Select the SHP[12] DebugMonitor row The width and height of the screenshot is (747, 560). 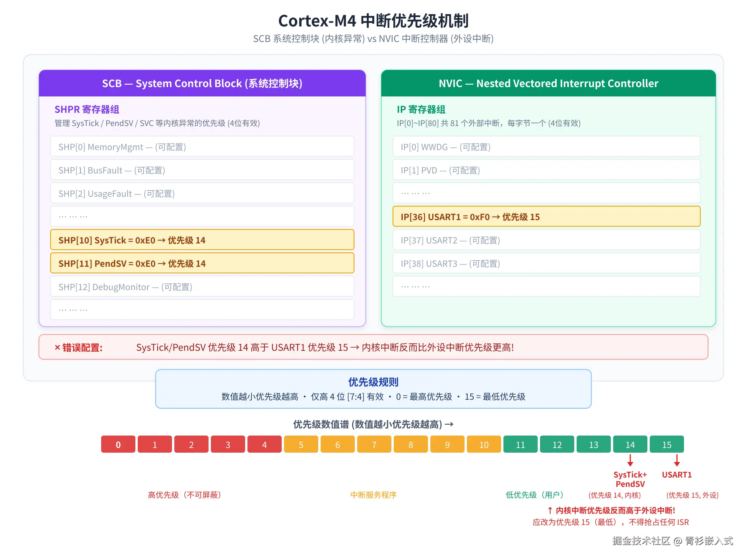(202, 287)
